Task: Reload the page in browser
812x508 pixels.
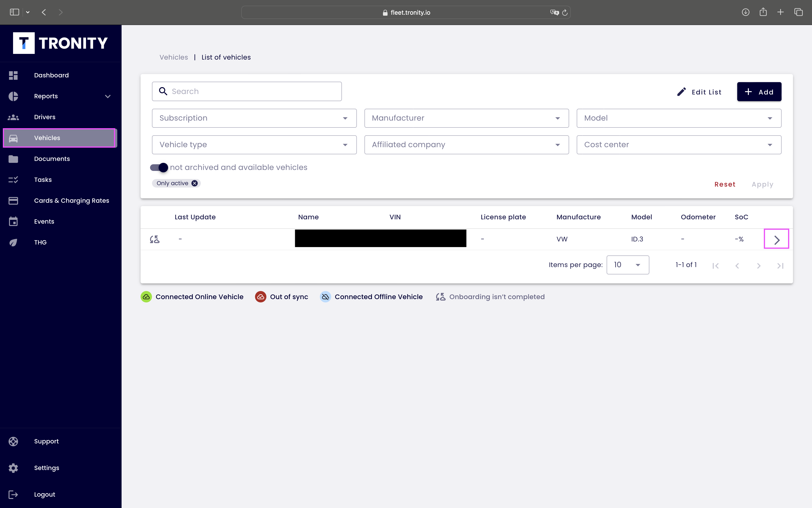Action: coord(565,12)
